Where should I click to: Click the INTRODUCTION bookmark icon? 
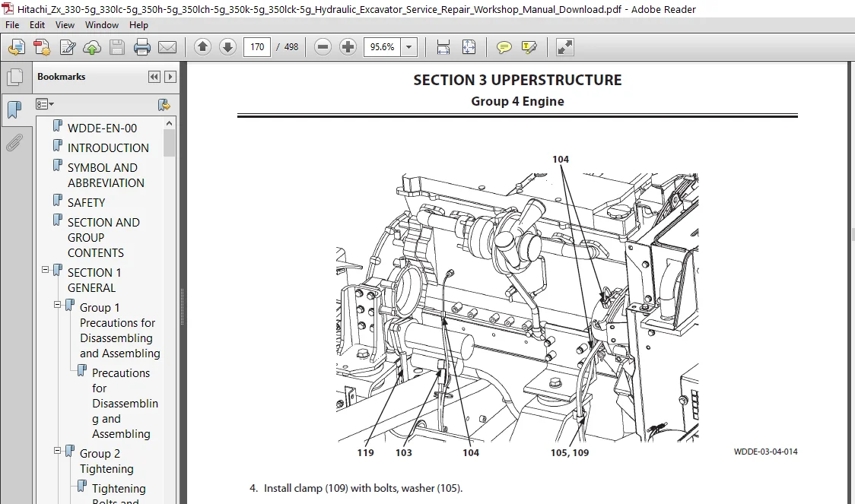coord(58,146)
